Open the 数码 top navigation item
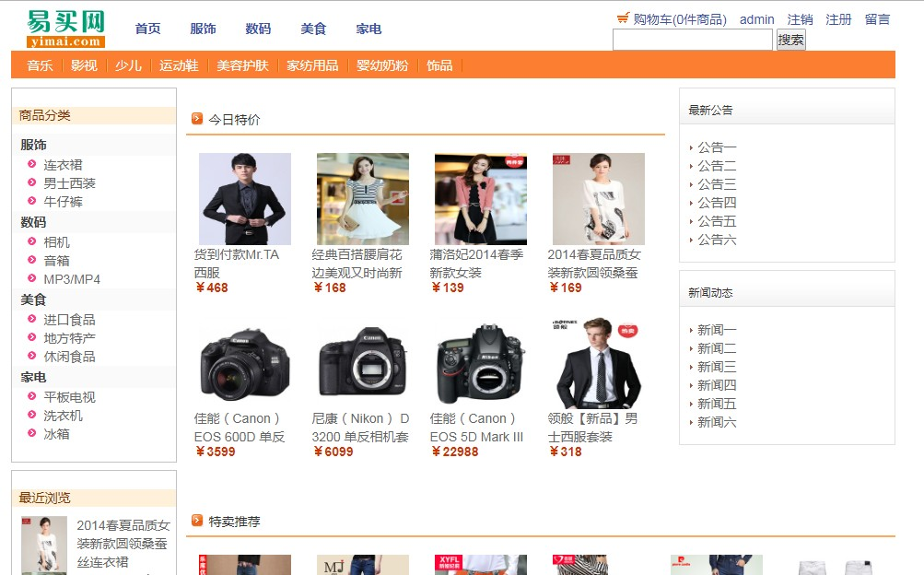Viewport: 924px width, 575px height. pos(258,29)
